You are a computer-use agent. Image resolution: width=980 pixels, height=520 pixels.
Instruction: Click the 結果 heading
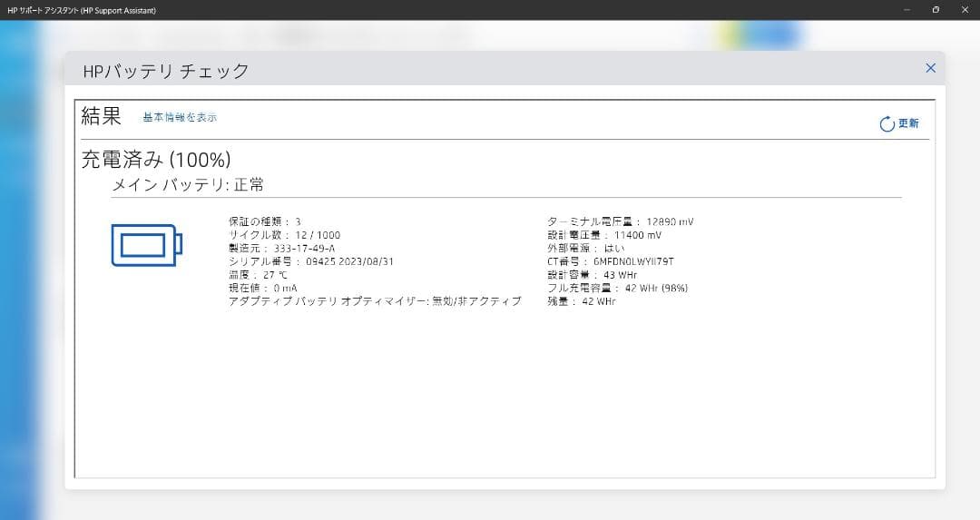pyautogui.click(x=102, y=115)
